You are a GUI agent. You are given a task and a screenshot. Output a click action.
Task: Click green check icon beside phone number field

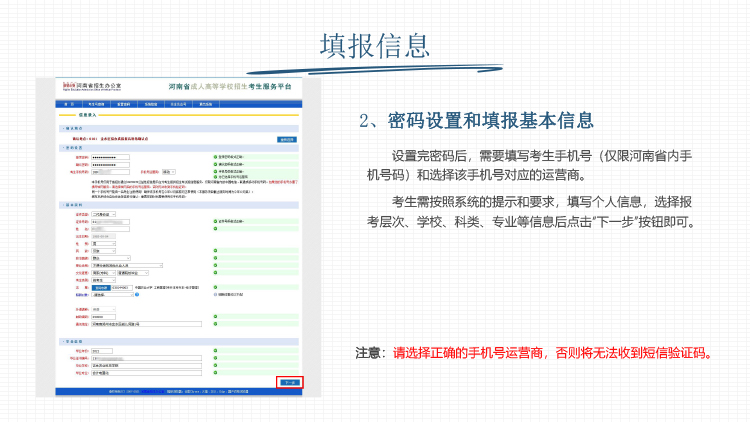click(214, 171)
